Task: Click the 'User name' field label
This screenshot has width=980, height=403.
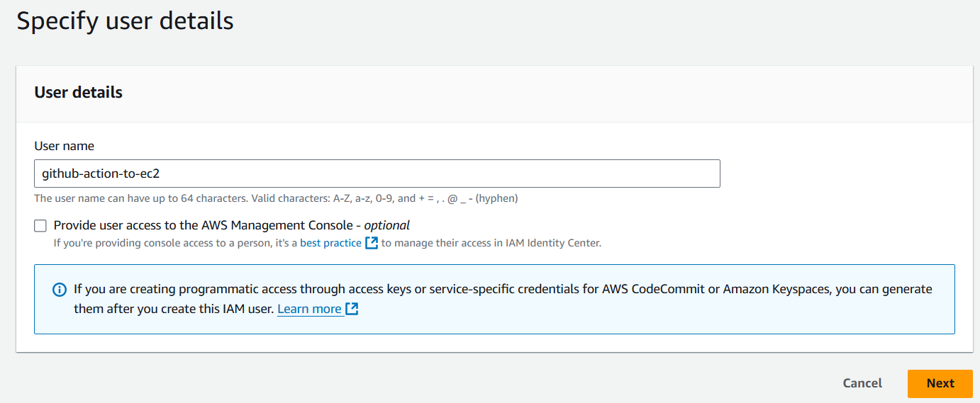Action: (x=64, y=146)
